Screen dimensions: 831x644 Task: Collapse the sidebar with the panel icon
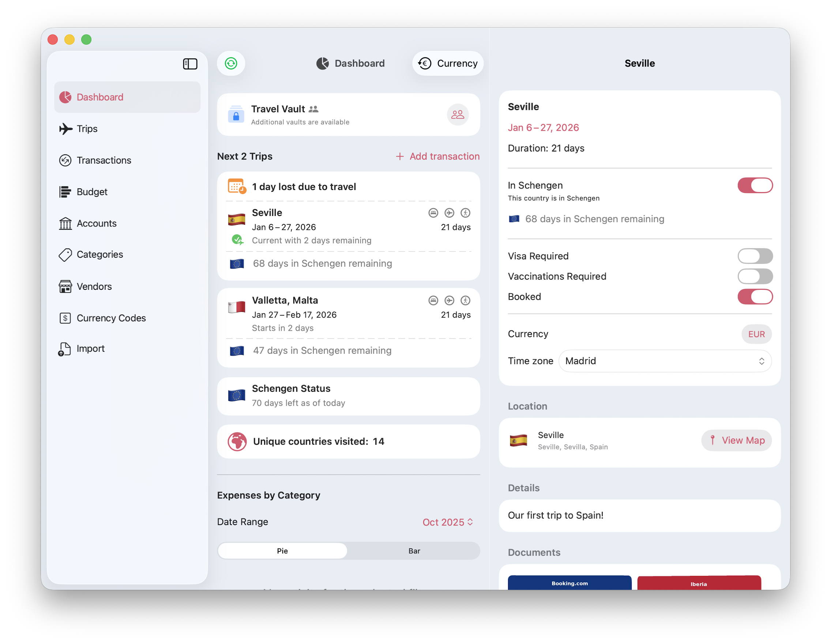coord(190,64)
